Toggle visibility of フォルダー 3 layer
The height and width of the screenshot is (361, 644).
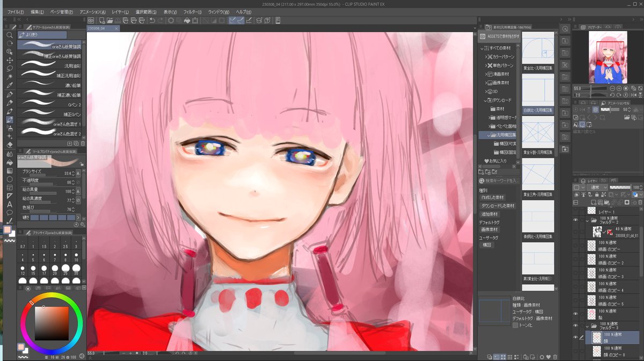pyautogui.click(x=576, y=326)
